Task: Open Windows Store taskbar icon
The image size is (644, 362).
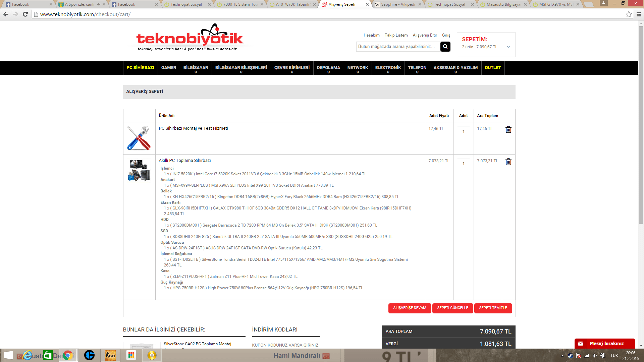Action: pyautogui.click(x=48, y=355)
